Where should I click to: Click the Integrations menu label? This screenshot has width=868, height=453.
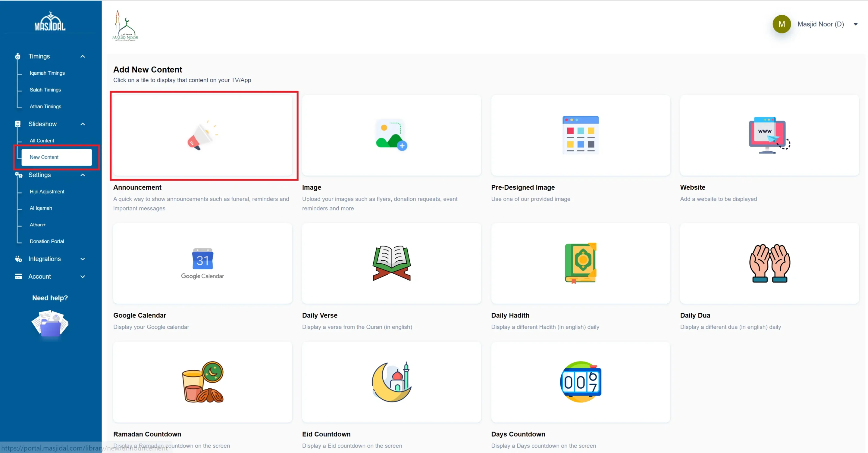[x=45, y=259]
